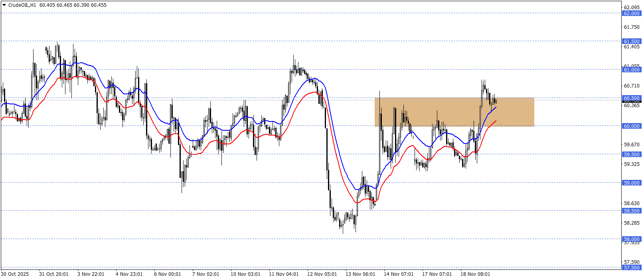Click the 3 Nov 22:01 time label
The height and width of the screenshot is (279, 644).
[91, 274]
